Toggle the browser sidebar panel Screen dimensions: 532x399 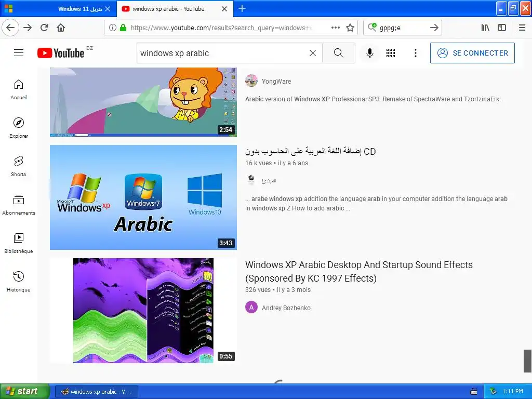[502, 28]
